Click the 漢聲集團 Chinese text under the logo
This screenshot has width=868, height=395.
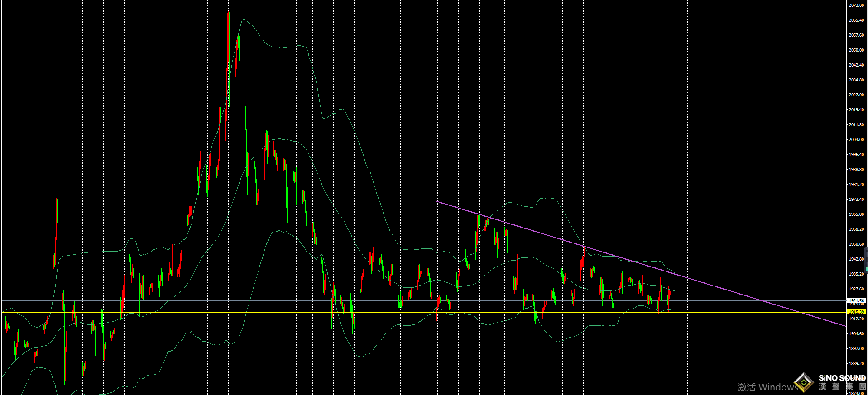[842, 387]
